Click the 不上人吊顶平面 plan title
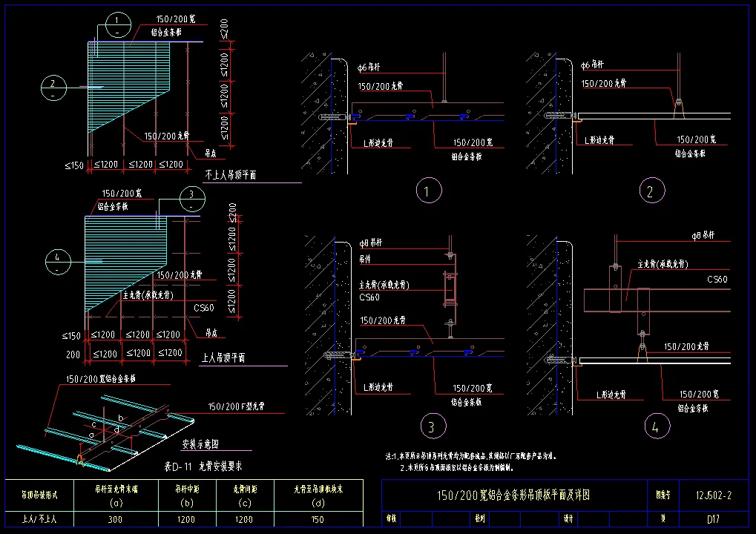 click(x=230, y=175)
